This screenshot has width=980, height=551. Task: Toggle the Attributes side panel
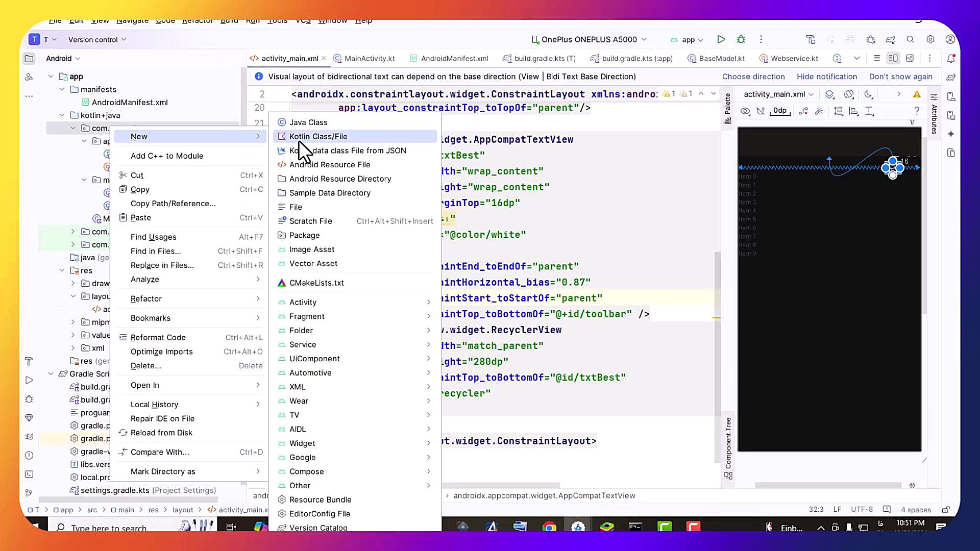coord(934,114)
